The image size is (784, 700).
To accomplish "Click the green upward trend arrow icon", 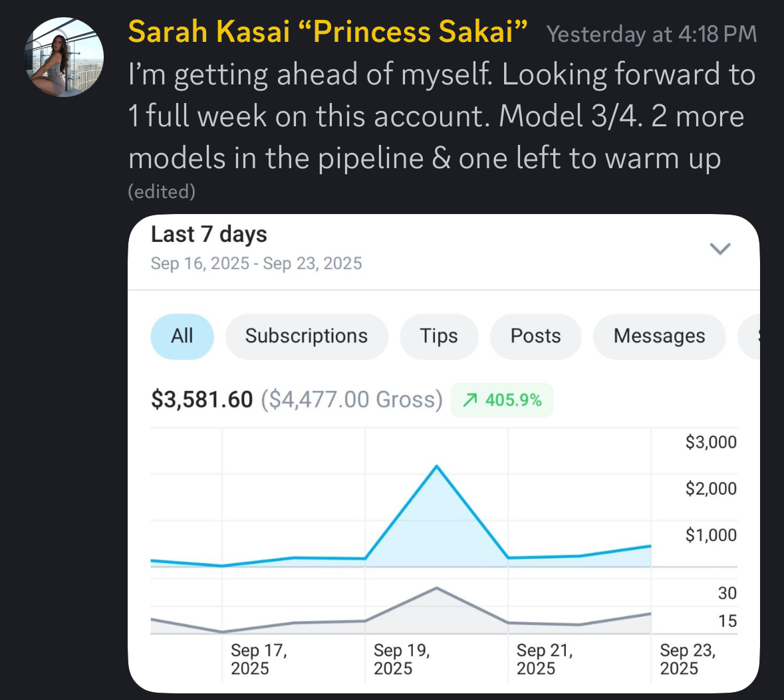I will click(x=470, y=400).
